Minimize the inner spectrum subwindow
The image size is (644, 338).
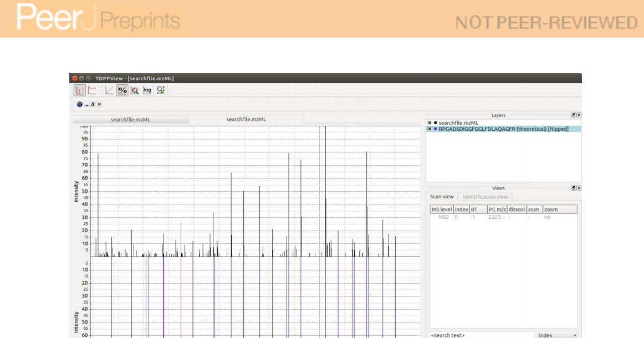pyautogui.click(x=86, y=104)
